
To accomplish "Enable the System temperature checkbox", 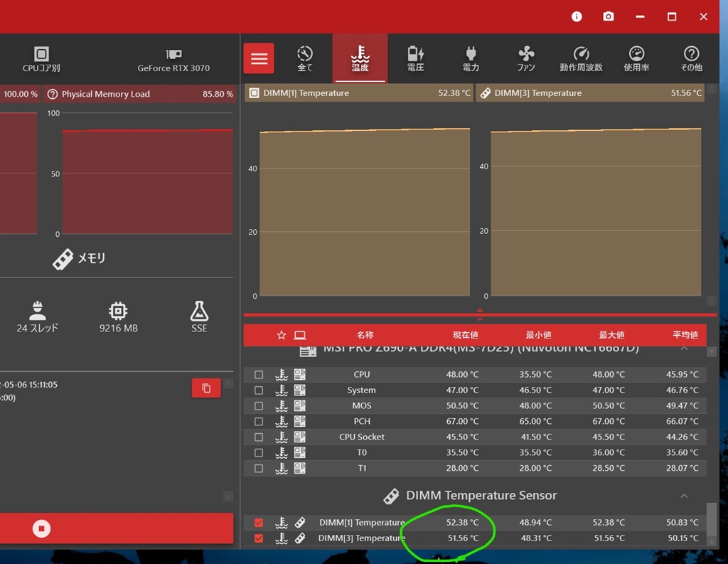I will [x=259, y=390].
